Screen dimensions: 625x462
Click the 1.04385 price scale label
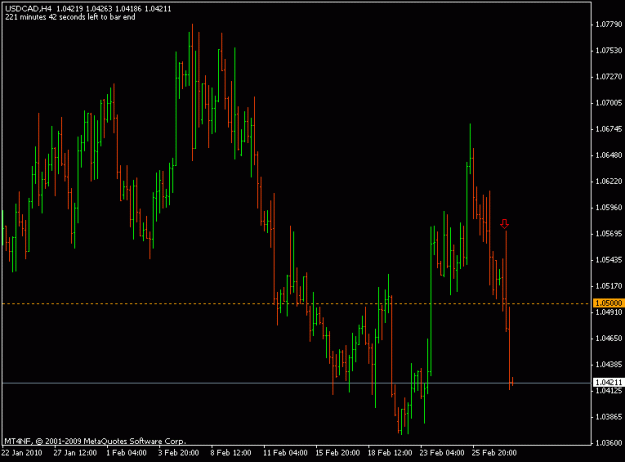click(609, 364)
